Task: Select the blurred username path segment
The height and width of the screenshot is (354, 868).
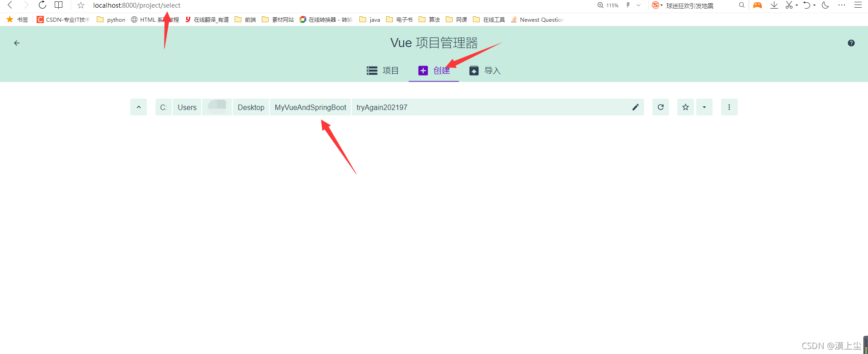Action: click(217, 107)
